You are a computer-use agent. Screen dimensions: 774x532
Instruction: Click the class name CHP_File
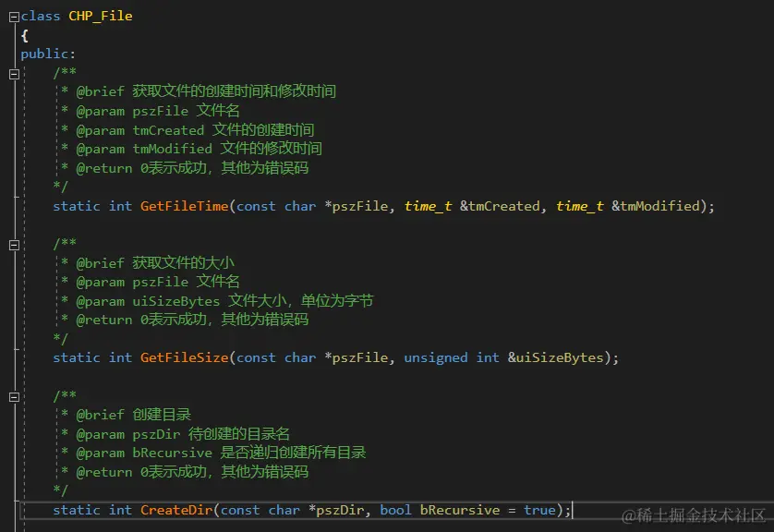[x=100, y=17]
